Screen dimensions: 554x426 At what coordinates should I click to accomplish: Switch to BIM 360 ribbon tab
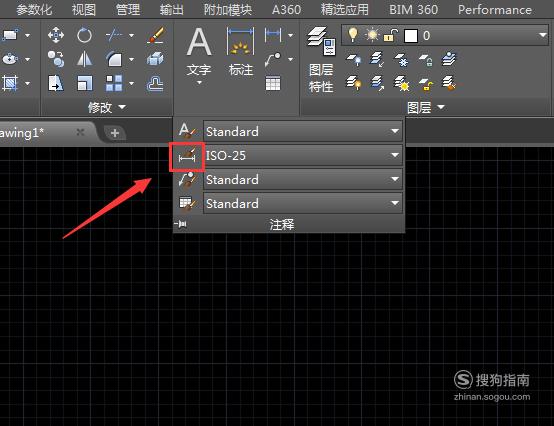click(413, 10)
